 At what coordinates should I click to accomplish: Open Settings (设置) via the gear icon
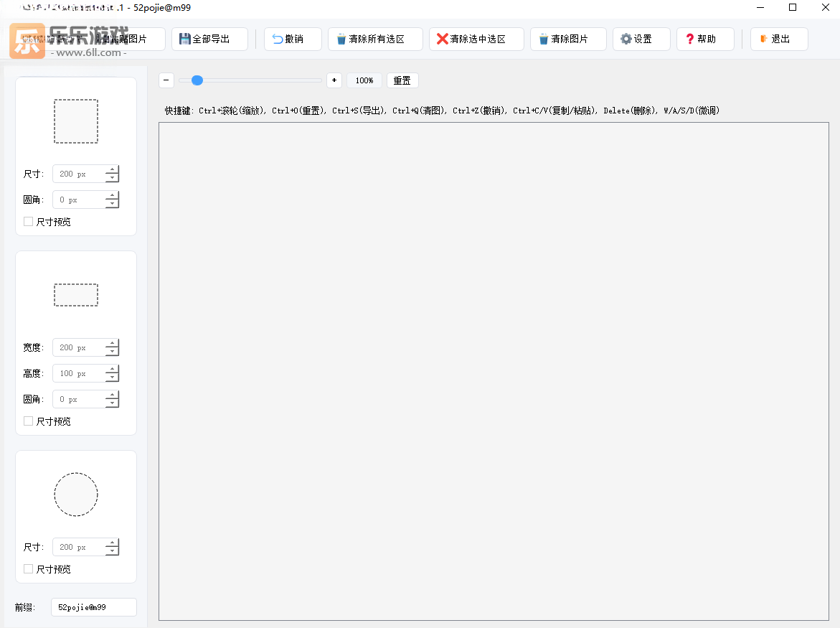coord(626,39)
